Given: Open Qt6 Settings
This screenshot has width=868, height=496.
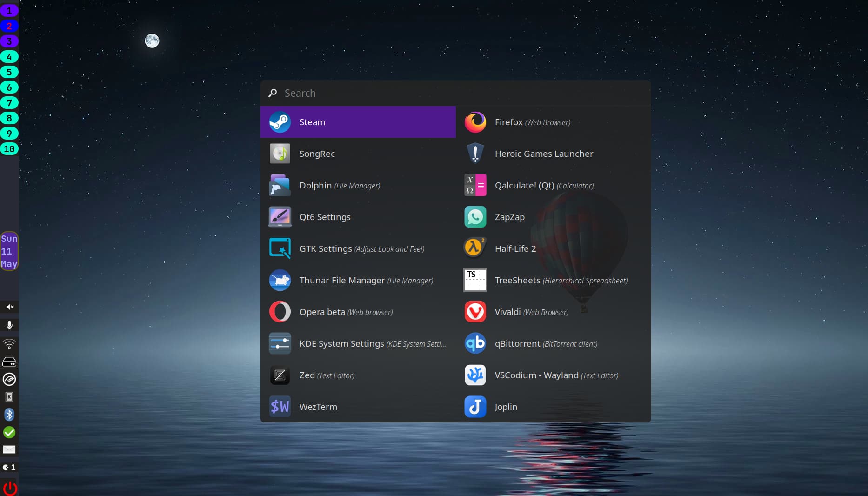Looking at the screenshot, I should pos(358,217).
